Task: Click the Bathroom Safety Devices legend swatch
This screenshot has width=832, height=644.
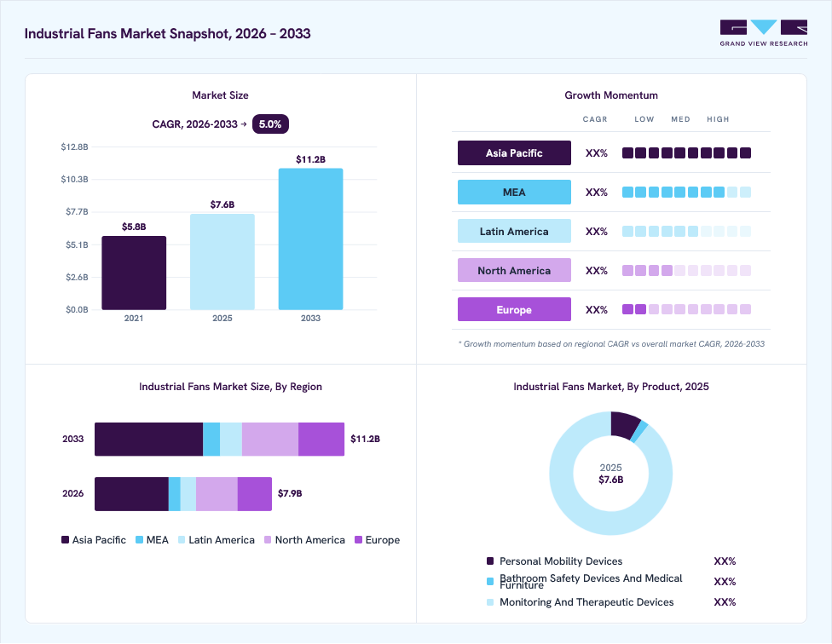Action: pos(490,582)
